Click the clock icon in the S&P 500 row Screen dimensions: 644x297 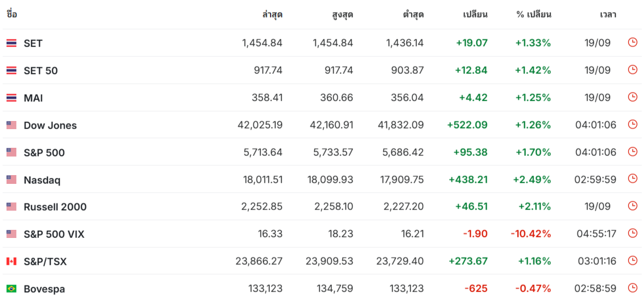(x=633, y=151)
